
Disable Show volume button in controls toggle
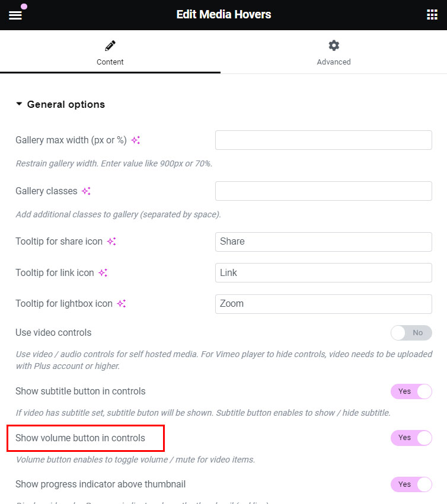(x=411, y=438)
